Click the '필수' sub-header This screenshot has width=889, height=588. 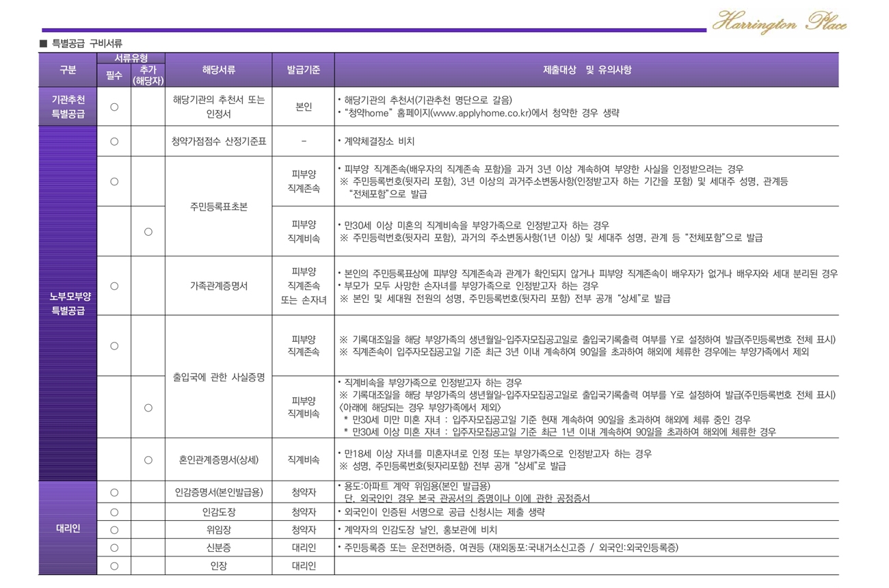coord(114,75)
